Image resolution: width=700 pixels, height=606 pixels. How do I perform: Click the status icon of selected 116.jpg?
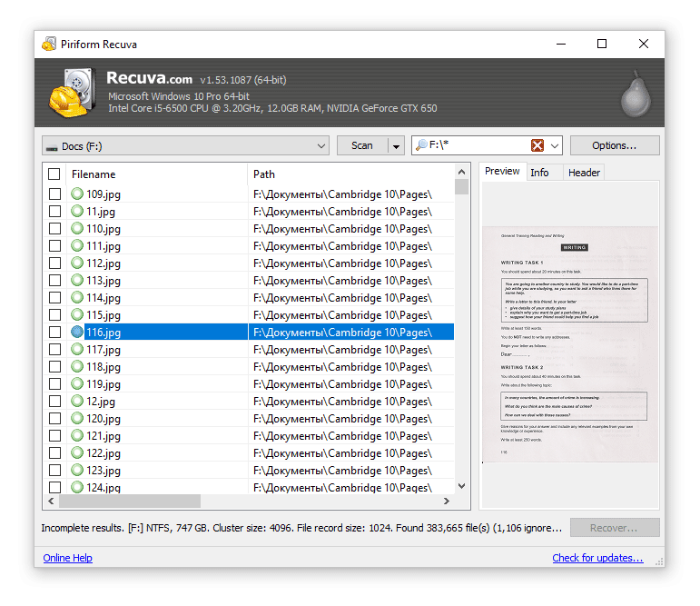tap(77, 332)
